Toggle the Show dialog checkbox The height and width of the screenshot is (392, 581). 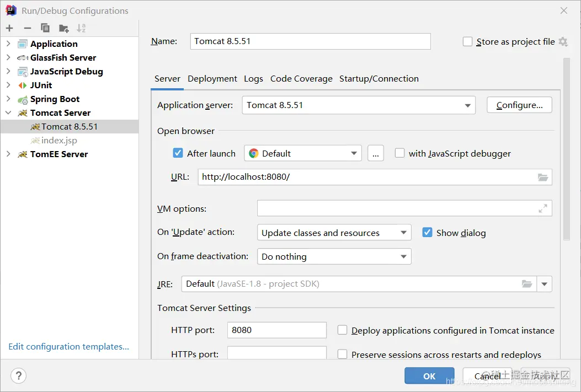coord(427,233)
